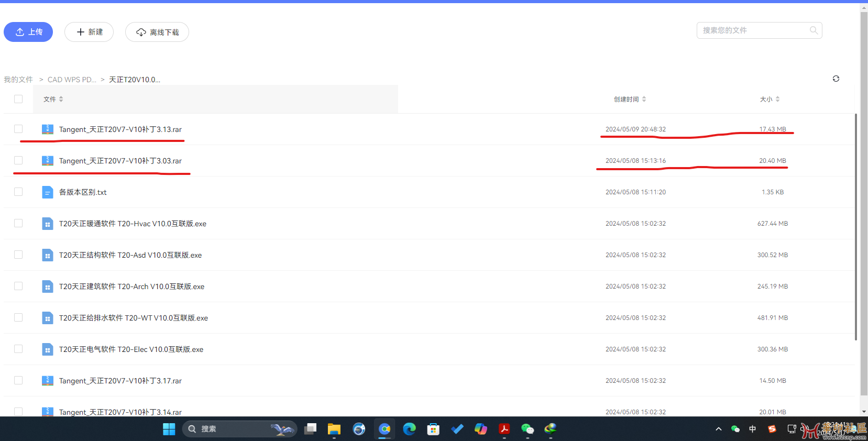The image size is (868, 441).
Task: Click the rar archive icon of 补丁3.13.rar
Action: point(48,129)
